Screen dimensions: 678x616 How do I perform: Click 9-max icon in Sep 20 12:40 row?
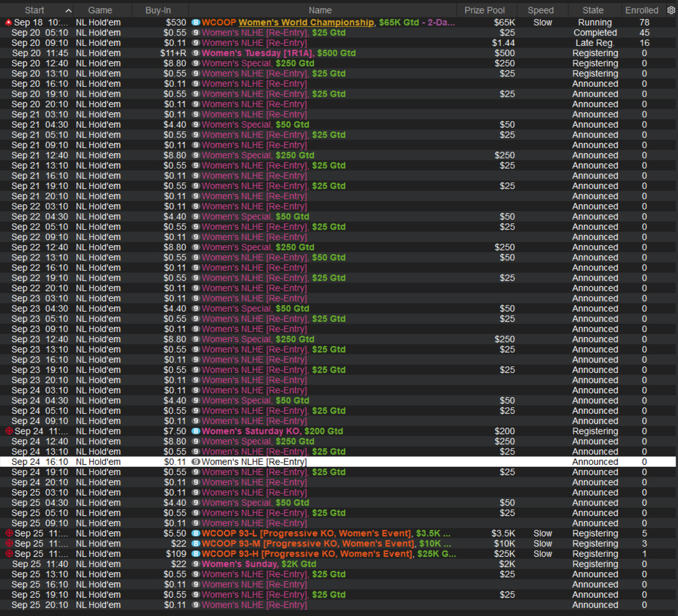(x=196, y=63)
